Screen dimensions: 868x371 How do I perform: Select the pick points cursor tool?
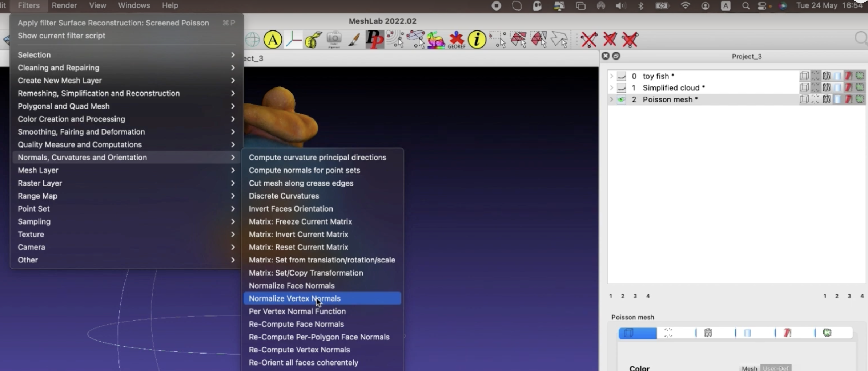[395, 40]
